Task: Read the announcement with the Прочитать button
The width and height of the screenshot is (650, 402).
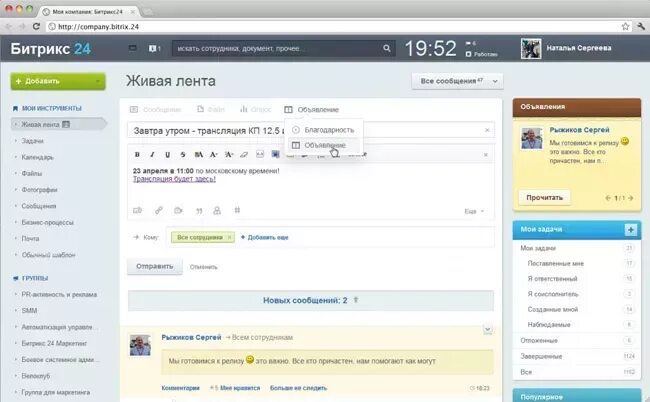Action: coord(544,198)
